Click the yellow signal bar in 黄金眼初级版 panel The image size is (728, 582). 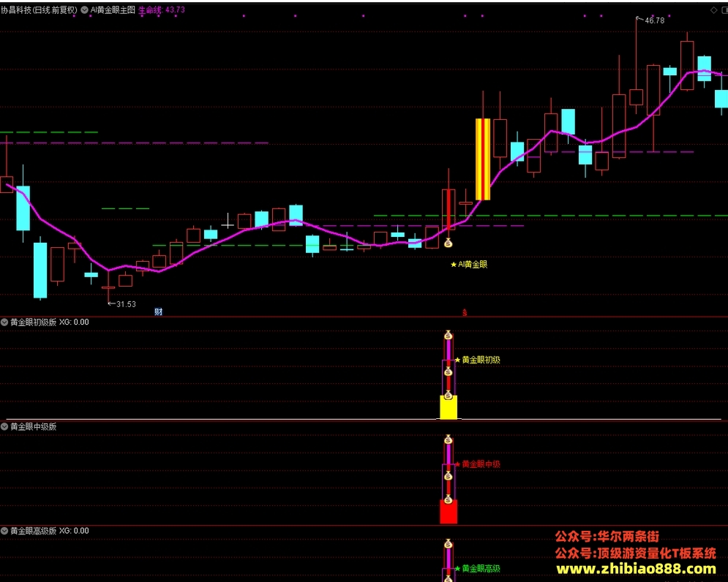pyautogui.click(x=449, y=407)
